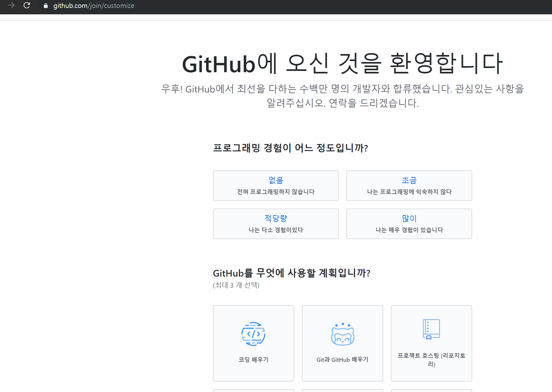Image resolution: width=552 pixels, height=392 pixels.
Task: Click the text '전혀 프로그래밍하지 않습니다'
Action: (x=276, y=192)
